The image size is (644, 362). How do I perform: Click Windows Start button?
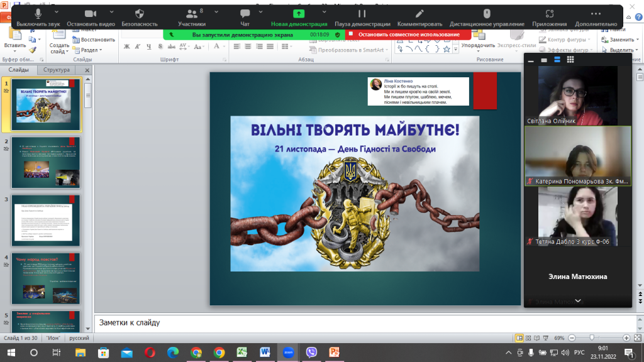11,353
